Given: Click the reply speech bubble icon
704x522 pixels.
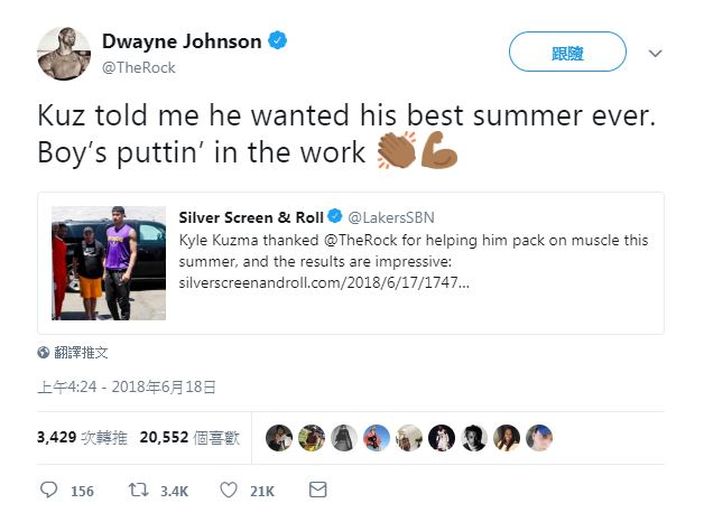Looking at the screenshot, I should click(48, 490).
